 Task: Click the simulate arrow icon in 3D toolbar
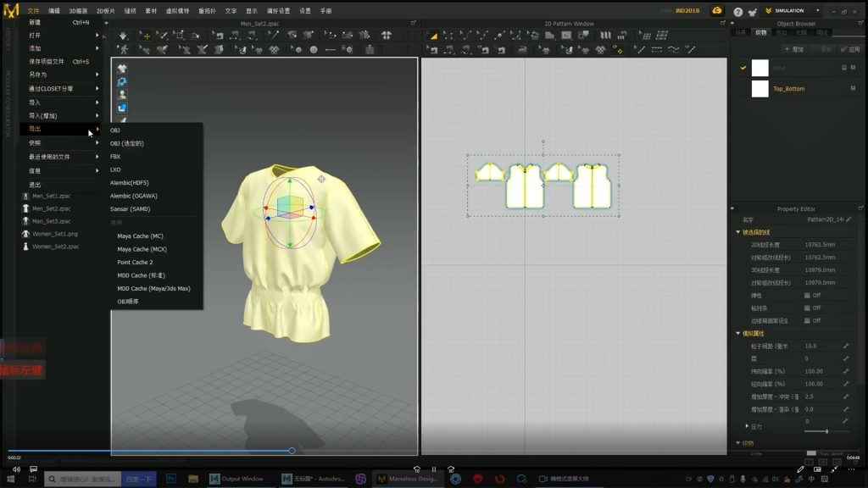[123, 36]
